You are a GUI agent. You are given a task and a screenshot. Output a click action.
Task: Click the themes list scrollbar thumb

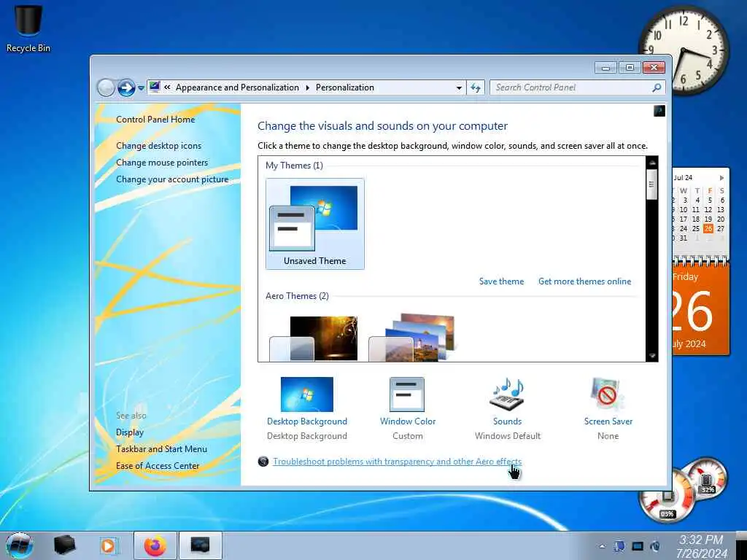651,184
